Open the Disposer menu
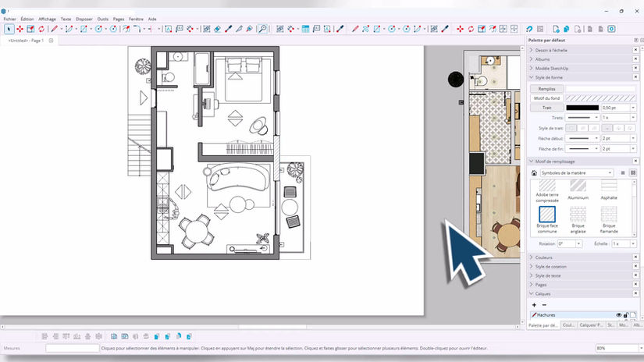Screen dimensions: 644x362 84,19
